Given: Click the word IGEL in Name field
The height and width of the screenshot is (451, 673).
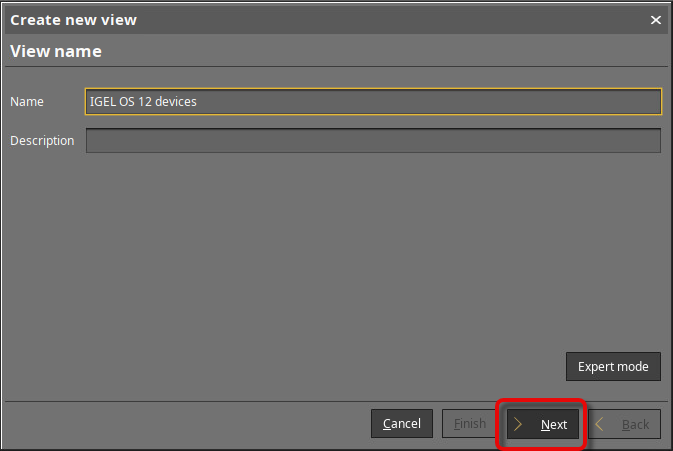Looking at the screenshot, I should tap(103, 102).
